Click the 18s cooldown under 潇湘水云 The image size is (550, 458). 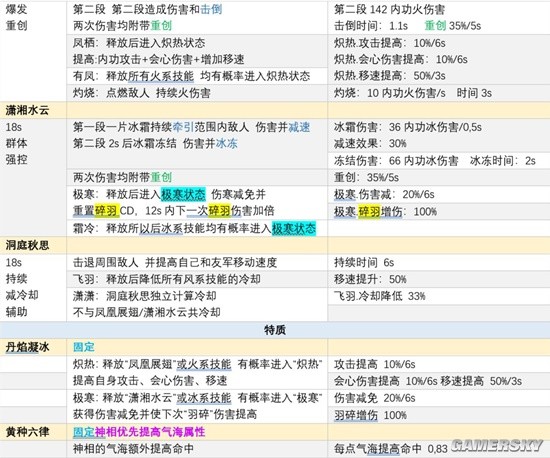click(14, 127)
